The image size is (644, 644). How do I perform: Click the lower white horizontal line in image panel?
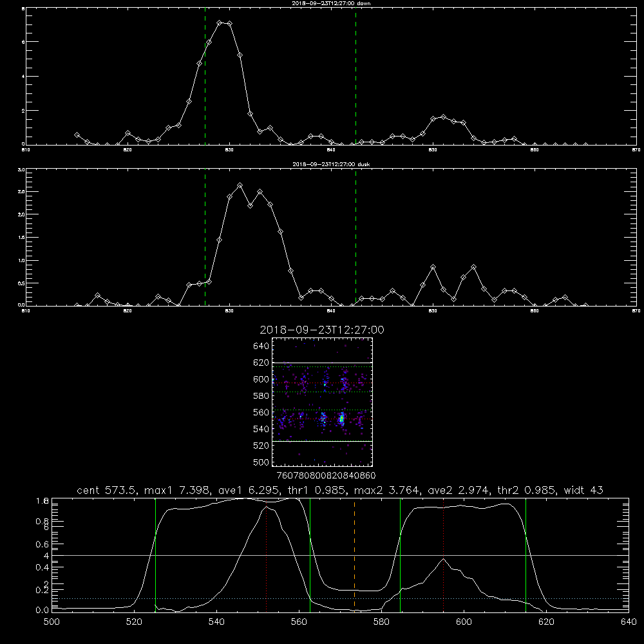click(x=323, y=441)
